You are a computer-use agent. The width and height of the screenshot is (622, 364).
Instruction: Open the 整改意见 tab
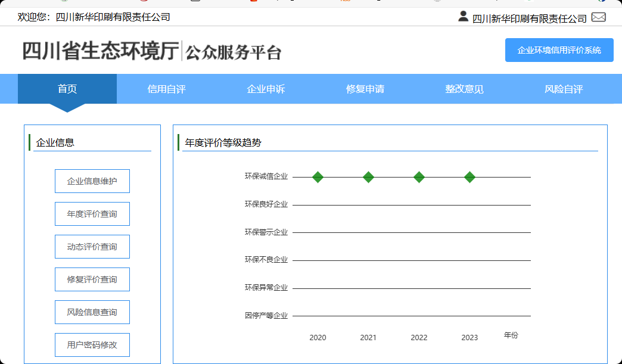(x=464, y=89)
